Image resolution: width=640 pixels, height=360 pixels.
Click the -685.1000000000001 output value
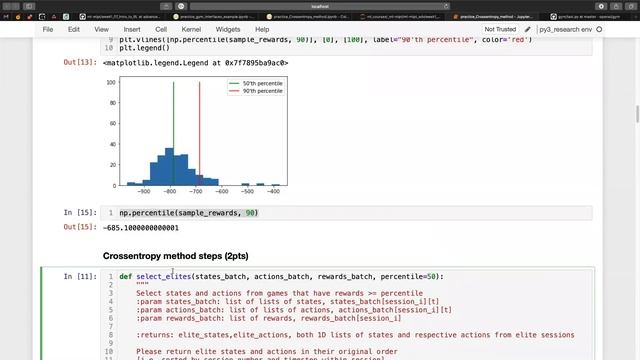pyautogui.click(x=141, y=228)
